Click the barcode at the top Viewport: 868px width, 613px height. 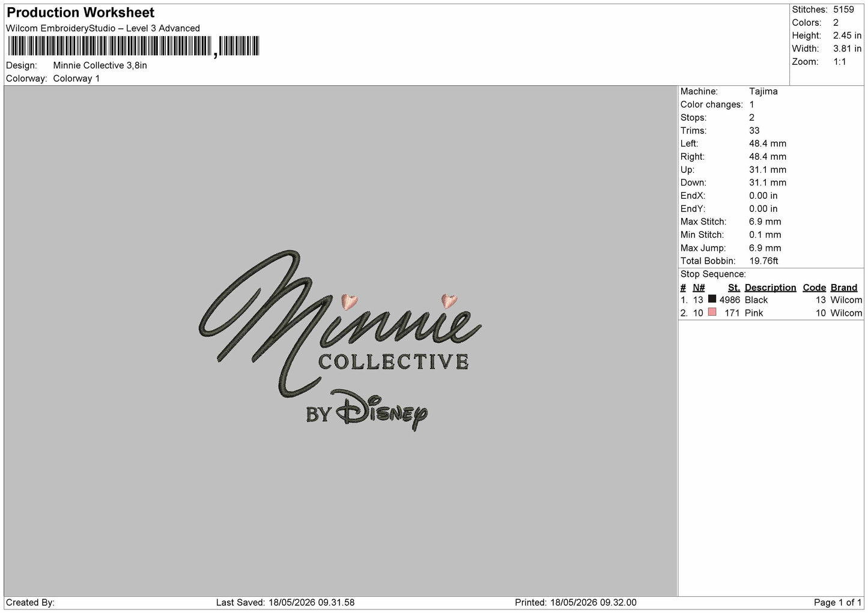[133, 47]
